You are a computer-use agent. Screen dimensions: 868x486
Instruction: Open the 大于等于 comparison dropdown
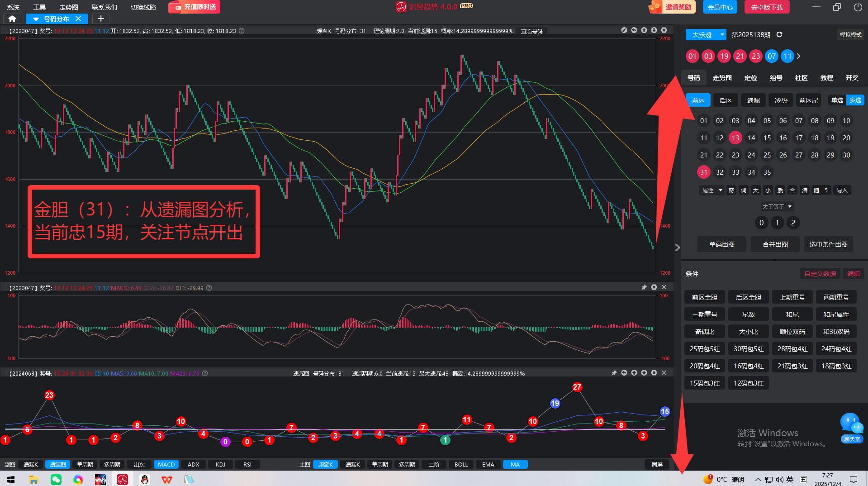(x=777, y=206)
